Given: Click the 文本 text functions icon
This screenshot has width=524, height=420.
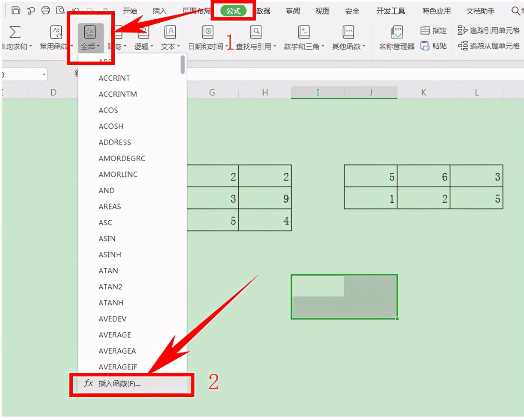Looking at the screenshot, I should (x=170, y=32).
